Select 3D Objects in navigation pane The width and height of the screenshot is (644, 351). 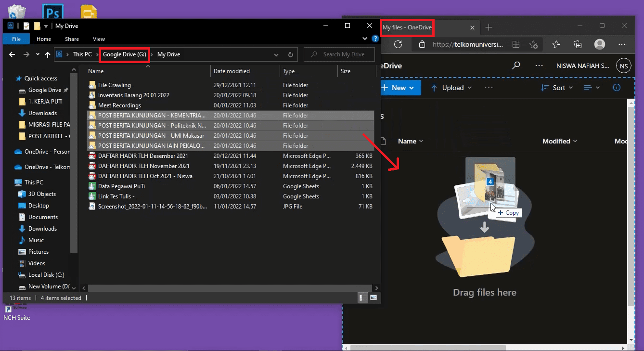click(x=42, y=194)
